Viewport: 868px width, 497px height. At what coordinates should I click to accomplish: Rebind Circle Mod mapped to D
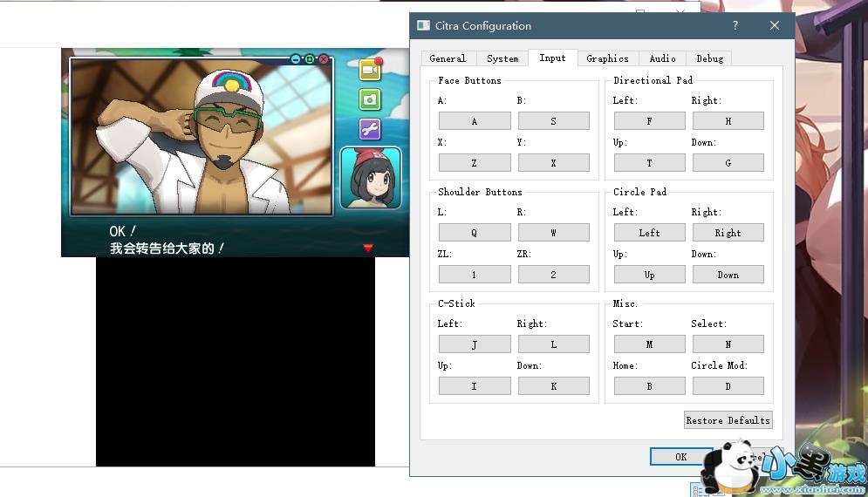pos(728,385)
